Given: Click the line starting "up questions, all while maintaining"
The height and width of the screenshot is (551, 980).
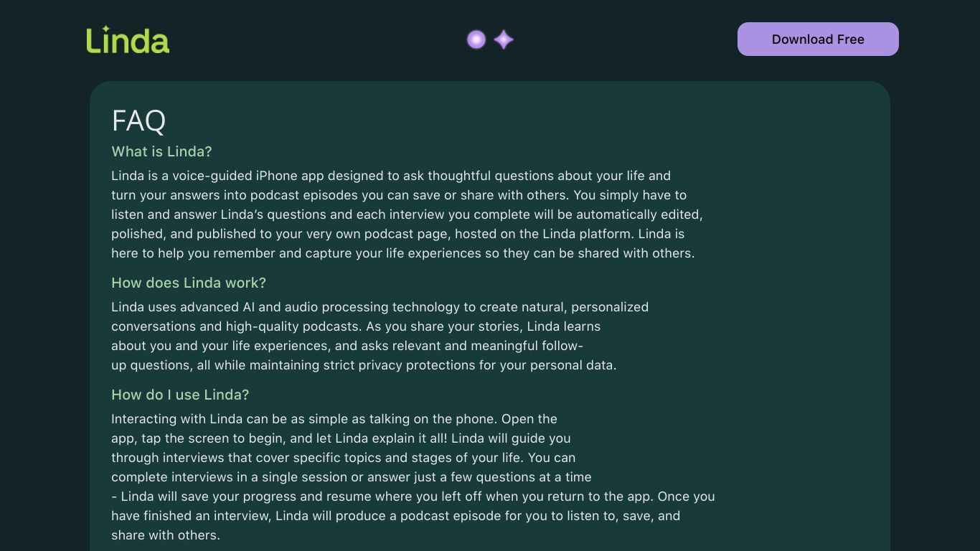Looking at the screenshot, I should pyautogui.click(x=364, y=365).
